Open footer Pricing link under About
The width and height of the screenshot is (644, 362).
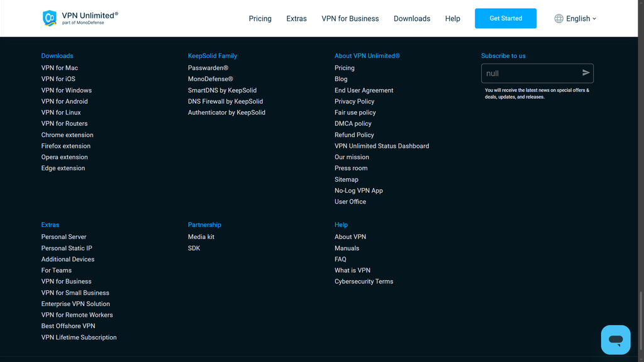click(x=345, y=68)
